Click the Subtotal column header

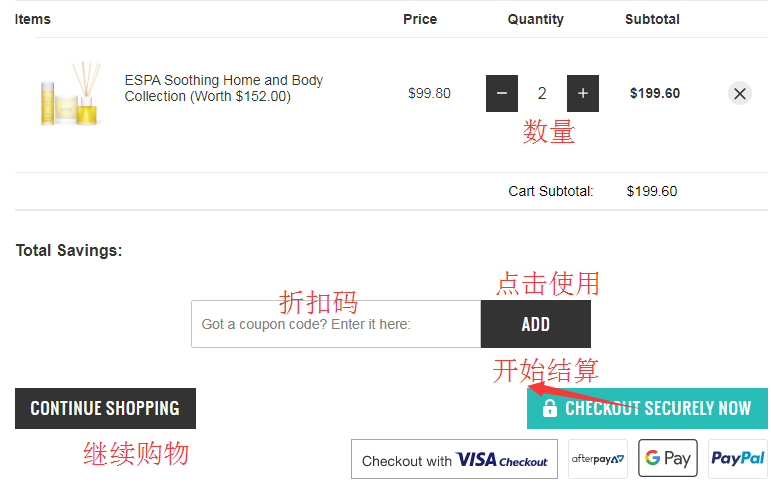(x=652, y=19)
